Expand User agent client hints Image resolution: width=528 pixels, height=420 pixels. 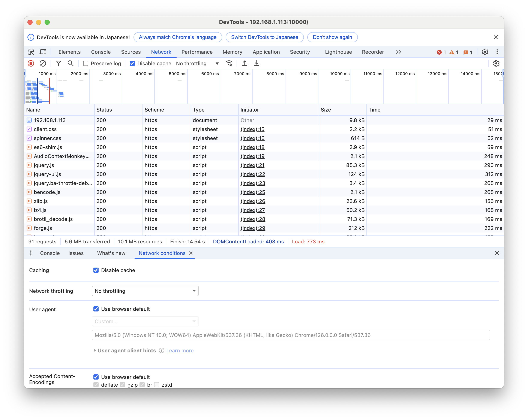pyautogui.click(x=95, y=350)
